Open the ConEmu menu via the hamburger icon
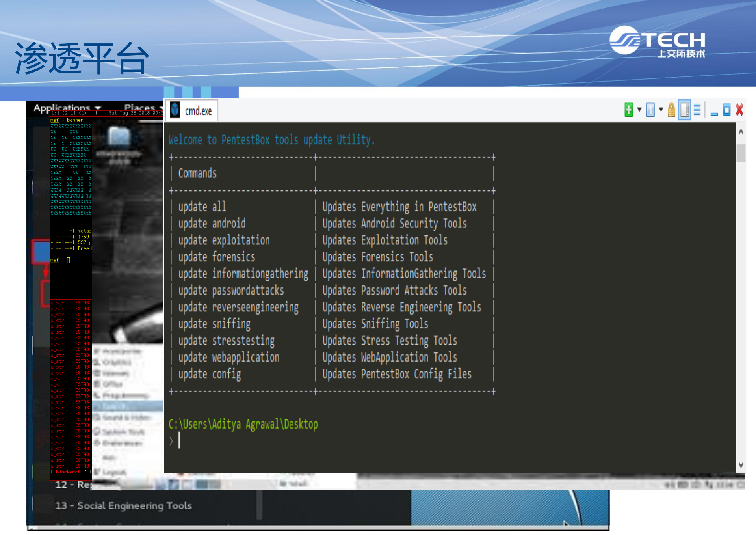 pyautogui.click(x=697, y=110)
